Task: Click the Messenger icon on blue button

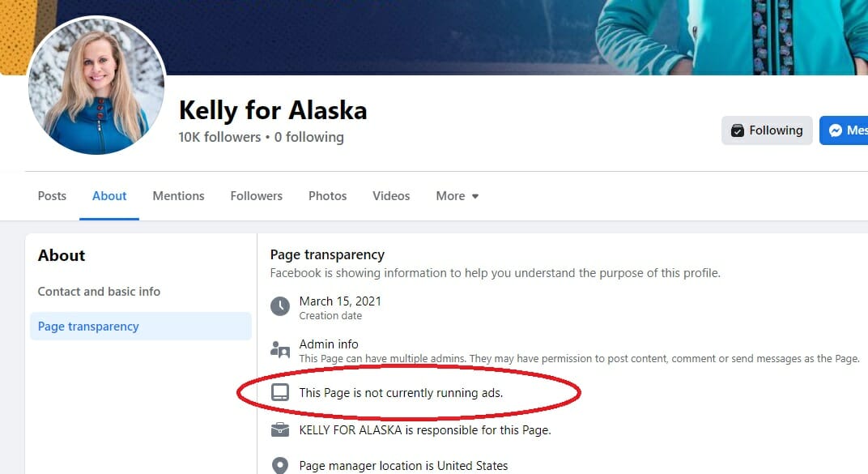Action: (836, 130)
